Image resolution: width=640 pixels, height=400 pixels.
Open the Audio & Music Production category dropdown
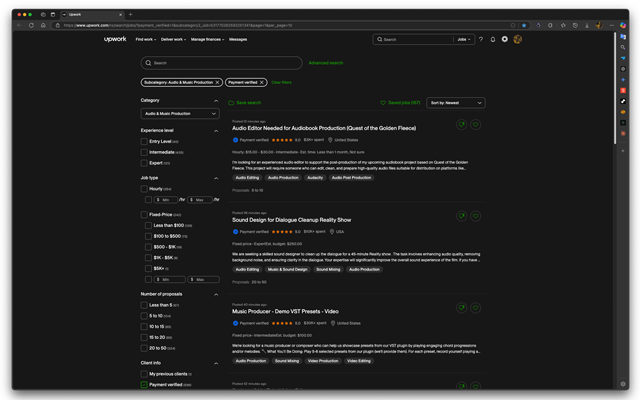(x=180, y=114)
